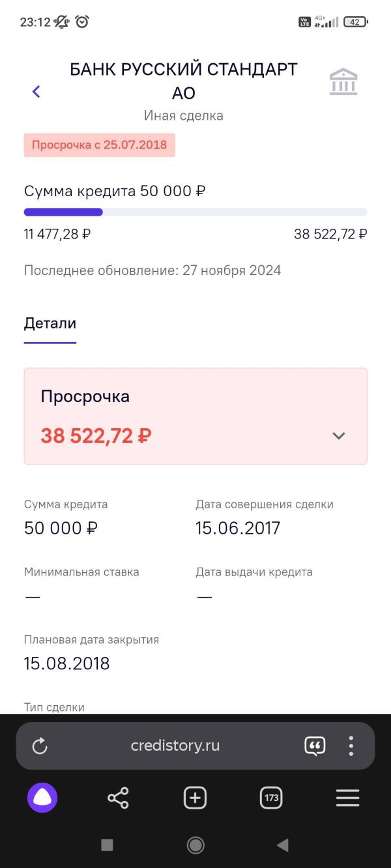Screen dimensions: 391x868
Task: Expand the Просрочка details chevron
Action: 338,436
